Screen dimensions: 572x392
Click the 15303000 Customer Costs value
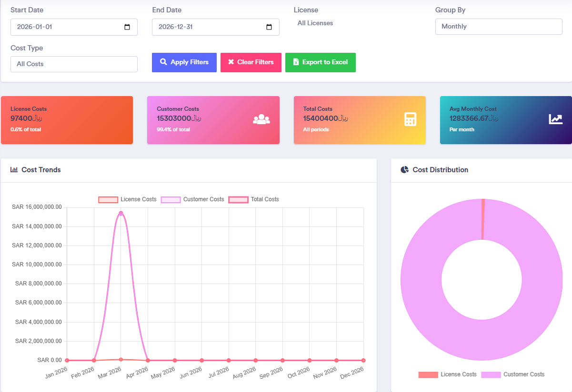(x=179, y=118)
